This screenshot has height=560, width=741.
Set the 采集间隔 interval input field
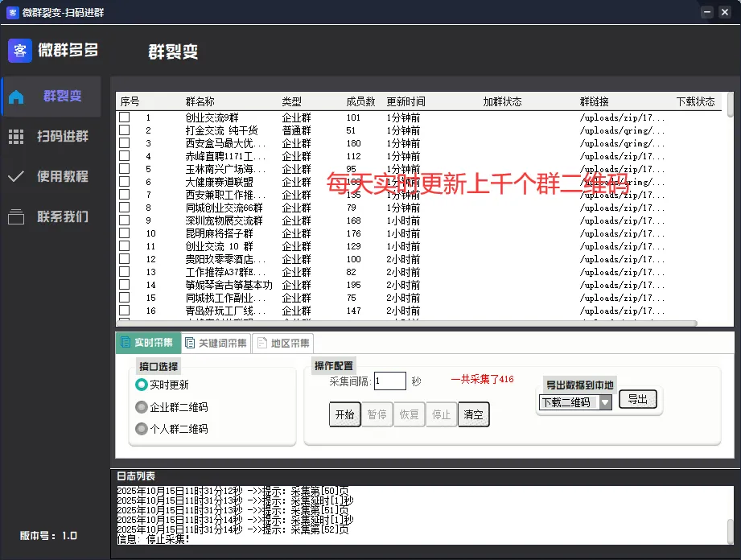tap(389, 381)
